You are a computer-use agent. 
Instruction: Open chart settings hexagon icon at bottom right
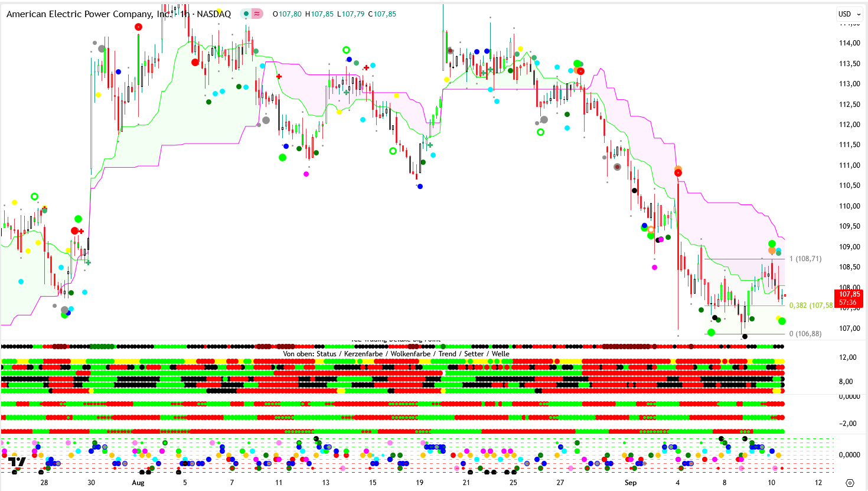tap(850, 483)
